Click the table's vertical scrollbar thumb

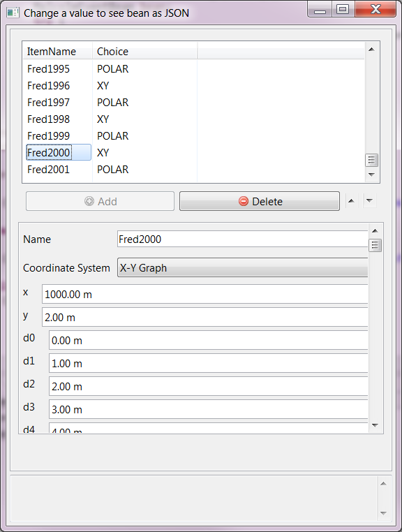(371, 160)
